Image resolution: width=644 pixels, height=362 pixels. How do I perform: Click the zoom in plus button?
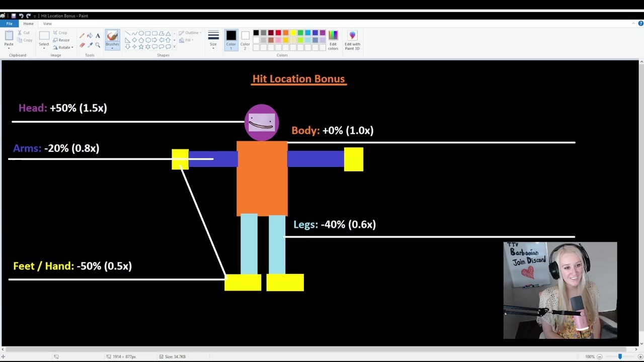tap(640, 356)
